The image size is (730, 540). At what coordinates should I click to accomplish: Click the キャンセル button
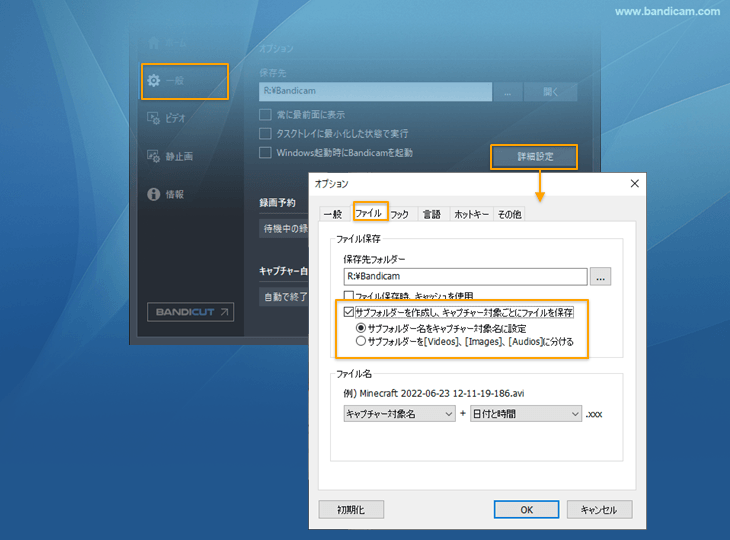[600, 510]
